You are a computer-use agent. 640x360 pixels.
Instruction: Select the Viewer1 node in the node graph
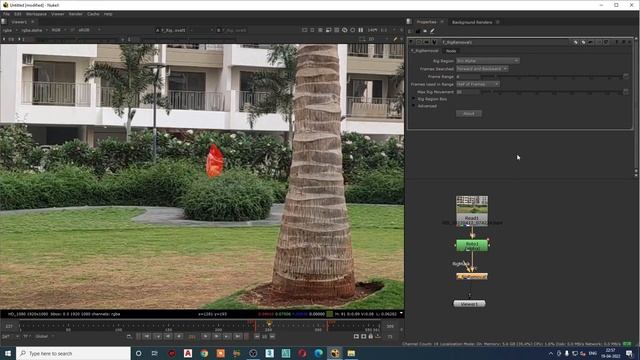pyautogui.click(x=469, y=304)
